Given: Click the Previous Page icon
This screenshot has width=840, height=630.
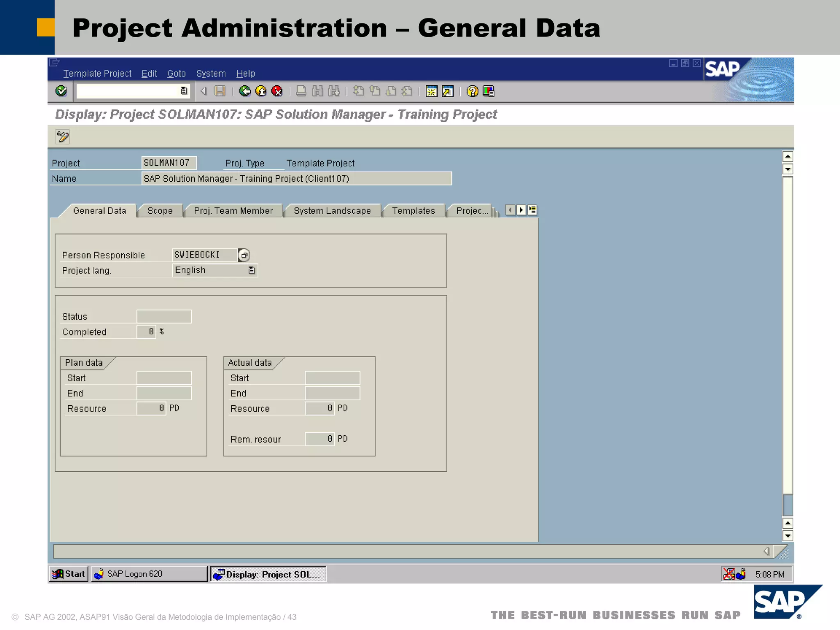Looking at the screenshot, I should point(374,91).
